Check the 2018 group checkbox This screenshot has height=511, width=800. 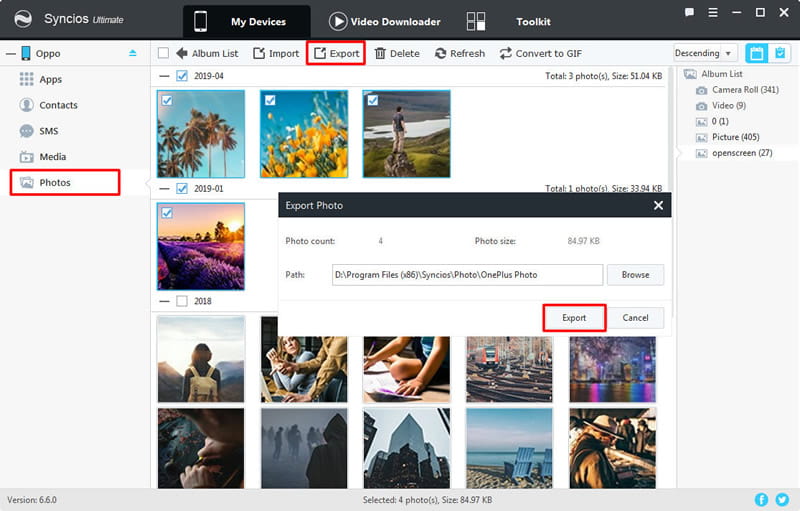tap(182, 301)
